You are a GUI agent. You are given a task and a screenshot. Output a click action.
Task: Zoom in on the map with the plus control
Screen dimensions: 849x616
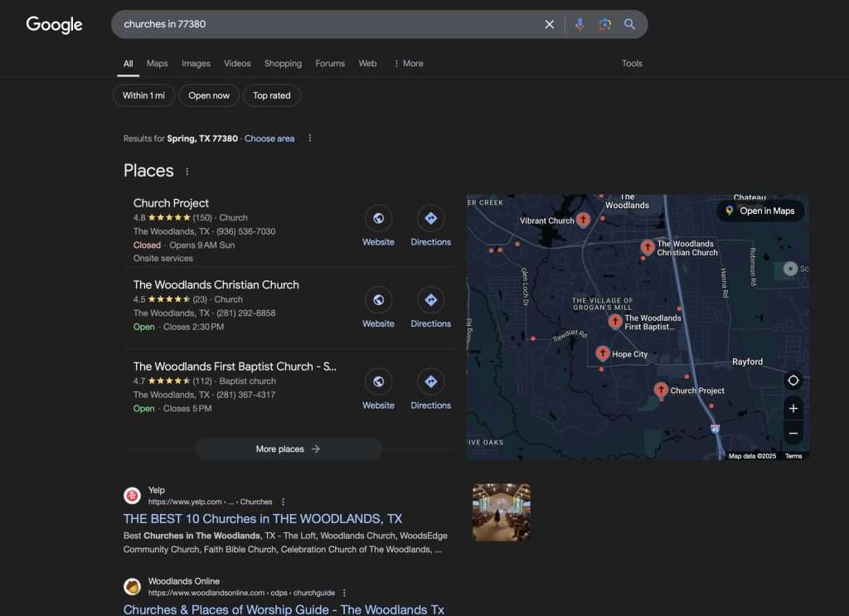click(x=793, y=408)
